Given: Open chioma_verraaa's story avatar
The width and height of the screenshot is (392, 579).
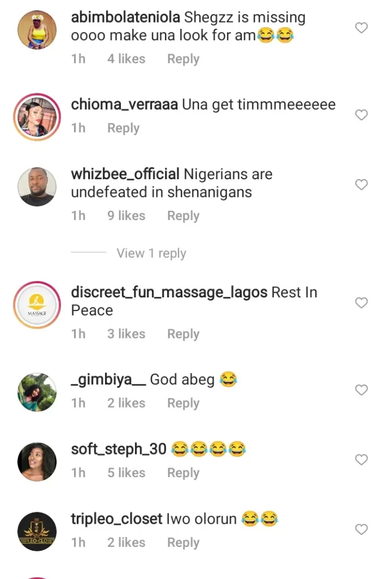Looking at the screenshot, I should [37, 116].
